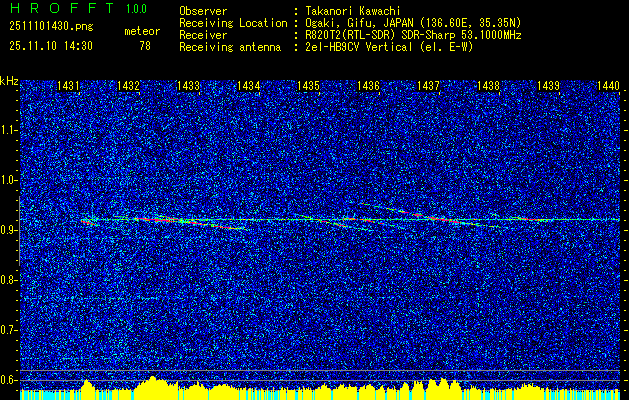Click the 1436 time marker
This screenshot has width=629, height=400.
click(x=368, y=86)
